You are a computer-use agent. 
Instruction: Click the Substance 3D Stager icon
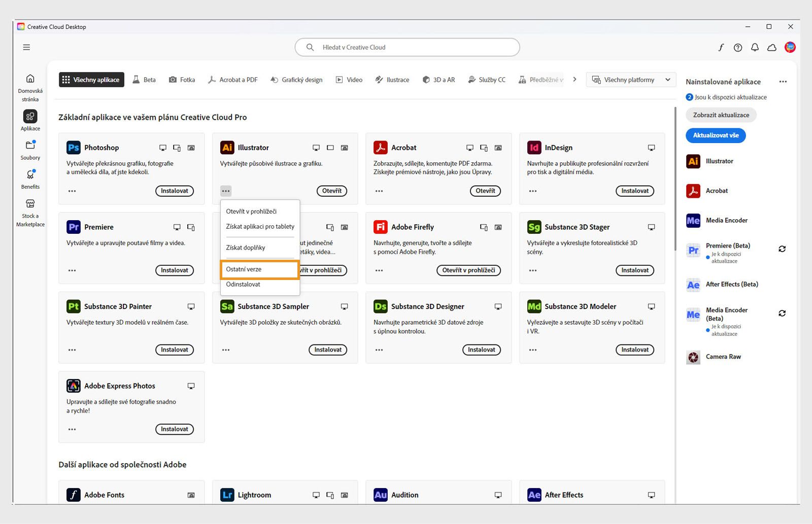534,227
